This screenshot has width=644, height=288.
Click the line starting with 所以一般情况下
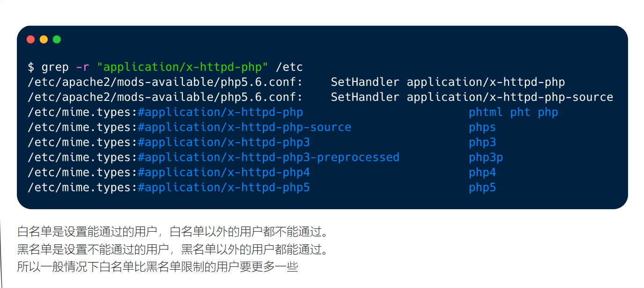pos(157,267)
